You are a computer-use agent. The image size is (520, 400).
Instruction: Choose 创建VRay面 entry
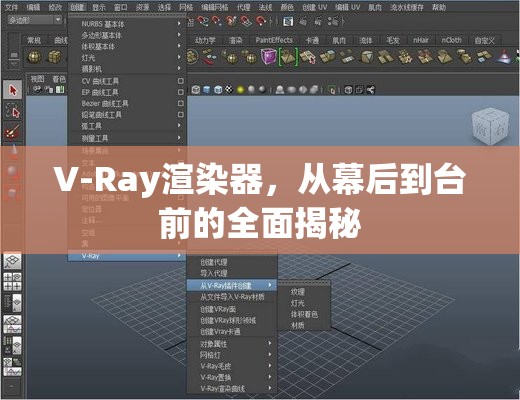point(232,309)
